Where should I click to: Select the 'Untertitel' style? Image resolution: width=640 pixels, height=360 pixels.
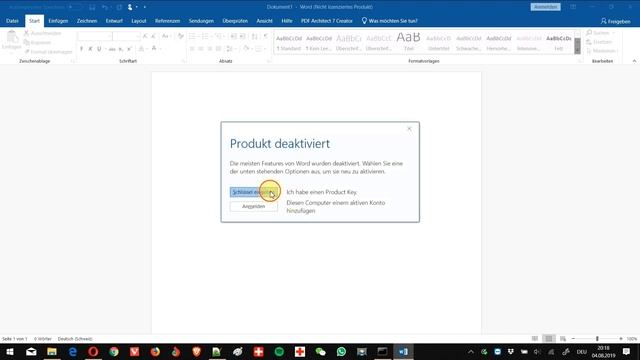[438, 42]
